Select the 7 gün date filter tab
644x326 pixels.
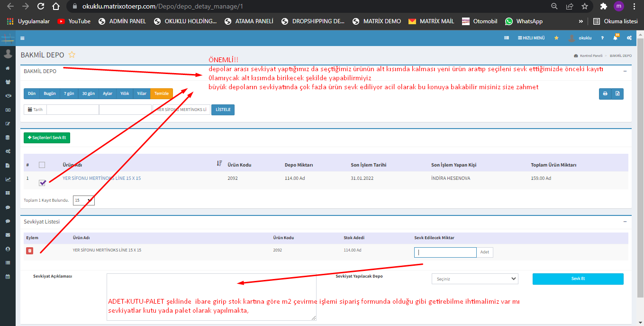(69, 93)
